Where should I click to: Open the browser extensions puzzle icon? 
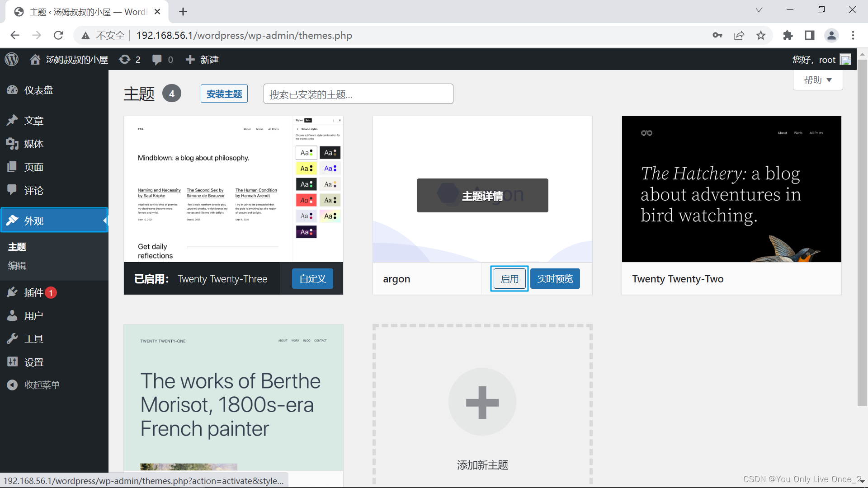(x=788, y=35)
